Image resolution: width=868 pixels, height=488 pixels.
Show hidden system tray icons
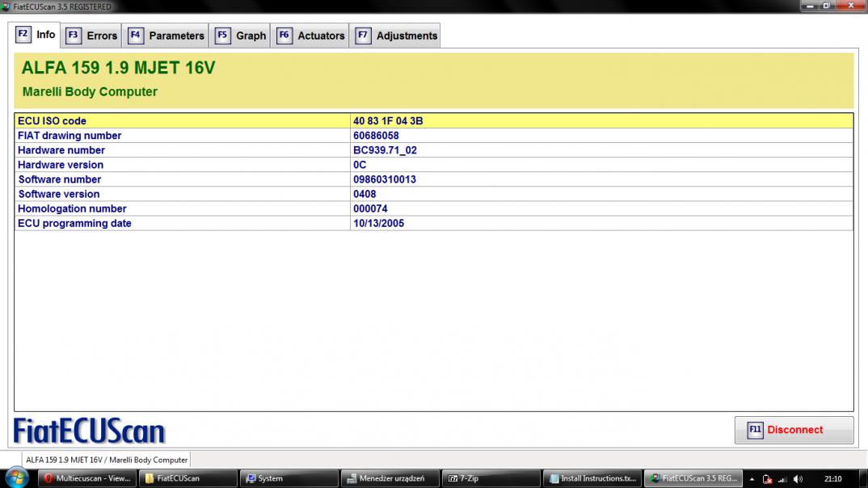point(752,479)
